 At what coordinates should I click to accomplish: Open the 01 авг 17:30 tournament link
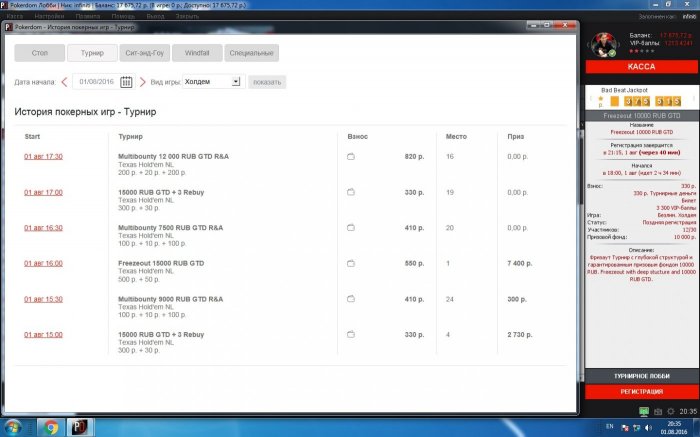point(43,157)
